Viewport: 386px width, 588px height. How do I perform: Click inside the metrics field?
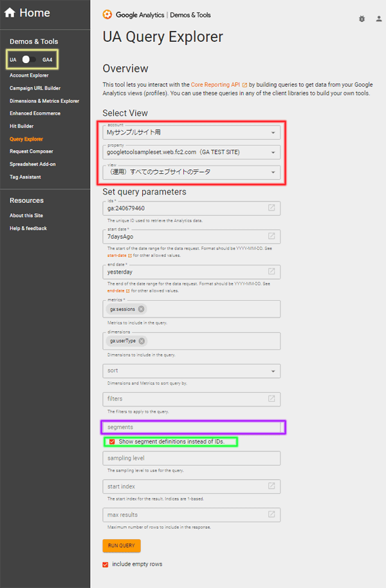(192, 309)
